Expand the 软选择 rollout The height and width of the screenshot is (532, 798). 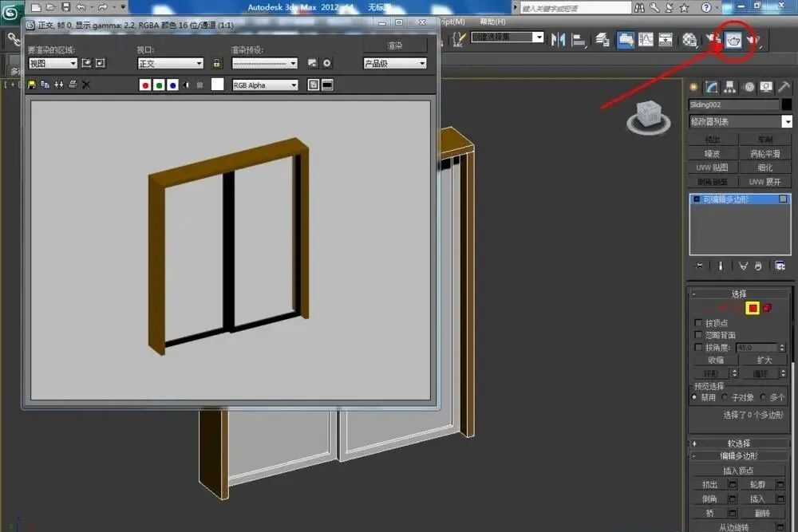pos(740,443)
